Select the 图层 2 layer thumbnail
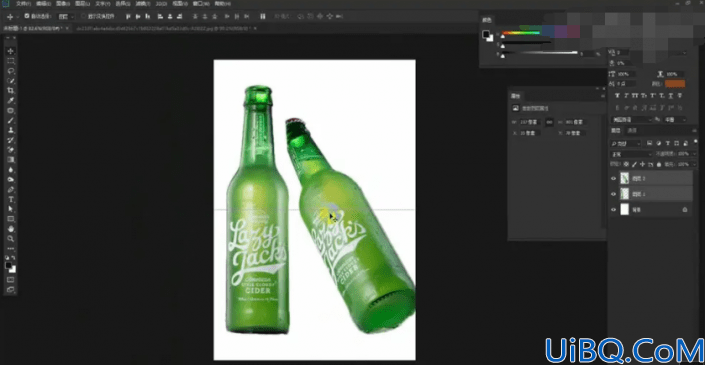 [625, 178]
